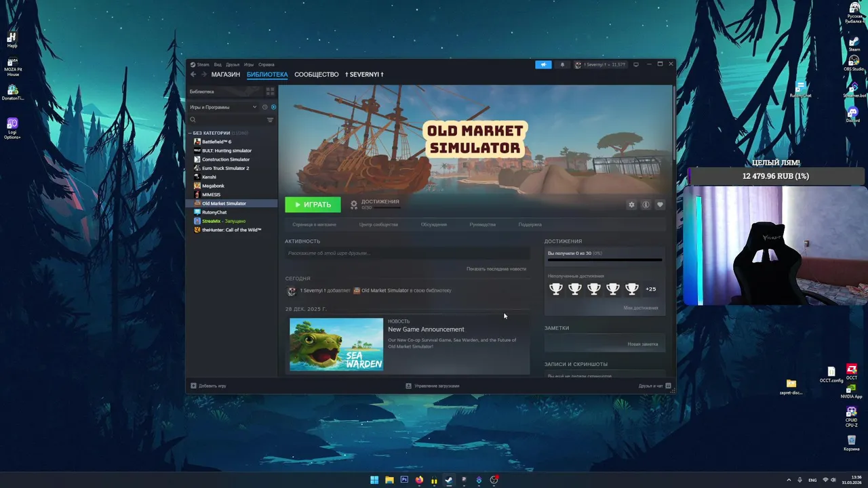The width and height of the screenshot is (868, 488).
Task: Go forward with Steam's right arrow
Action: 203,75
